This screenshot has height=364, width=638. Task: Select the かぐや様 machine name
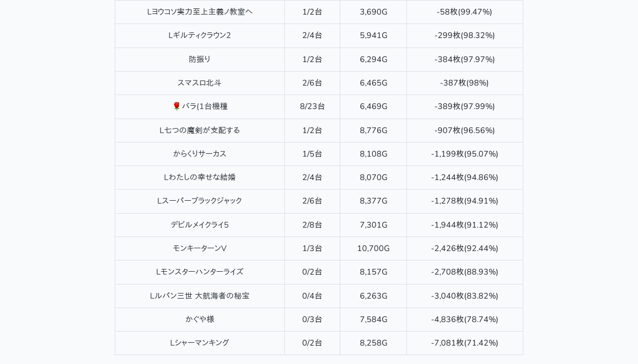pyautogui.click(x=200, y=319)
